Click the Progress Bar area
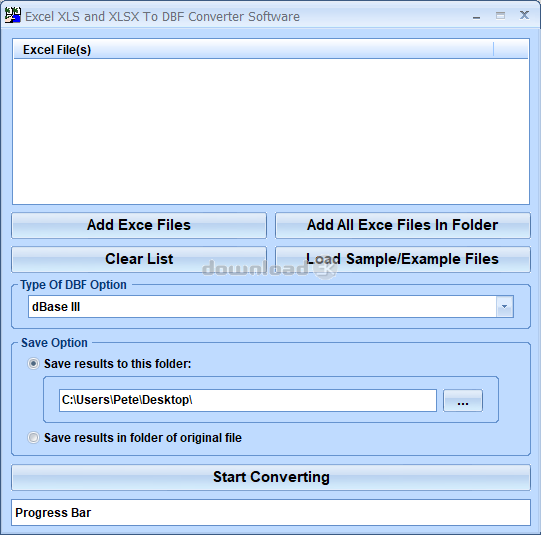 point(271,513)
